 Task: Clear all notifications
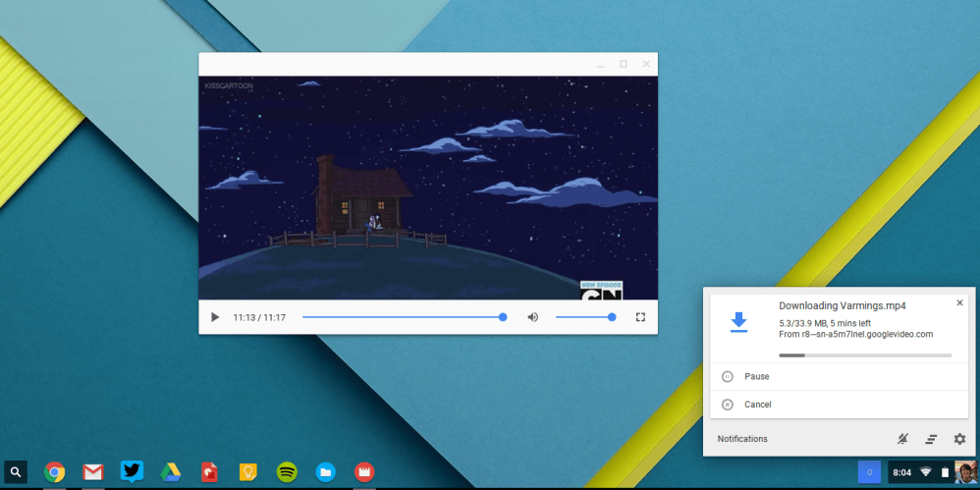(x=931, y=439)
